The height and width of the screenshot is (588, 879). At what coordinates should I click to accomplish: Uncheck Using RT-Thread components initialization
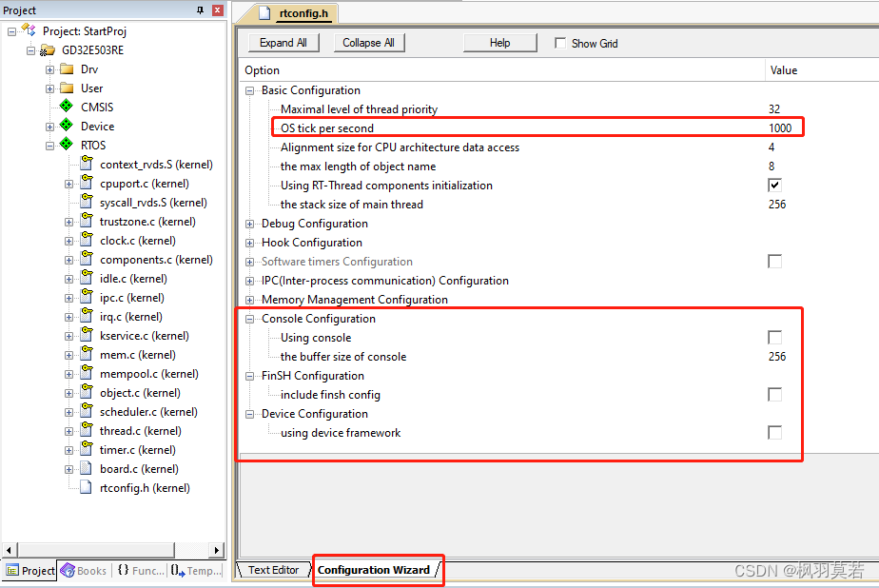(x=774, y=185)
